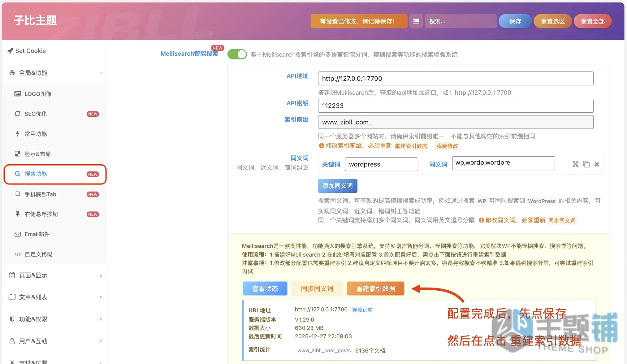Click the 同步同义词 button

pos(317,288)
